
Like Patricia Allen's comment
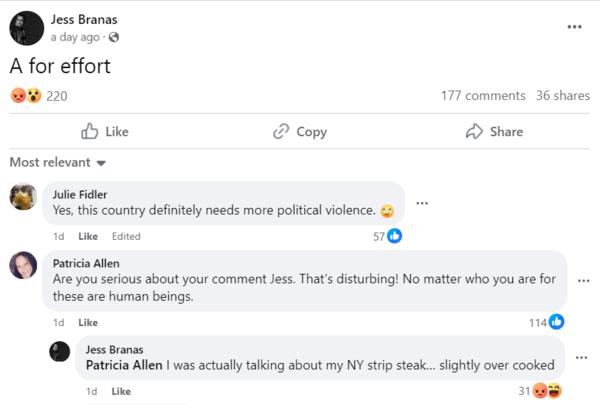(x=88, y=323)
